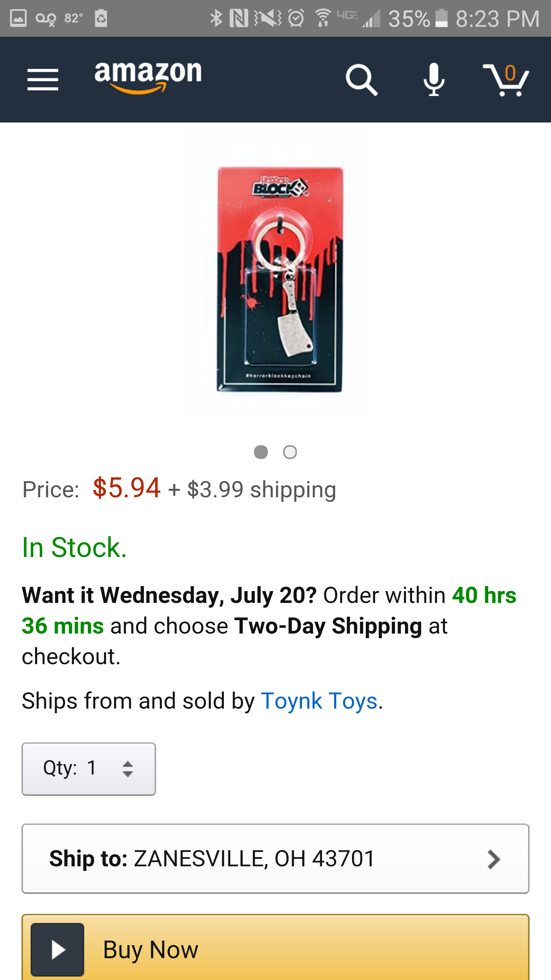
Task: Tap the alarm clock status icon
Action: (296, 18)
